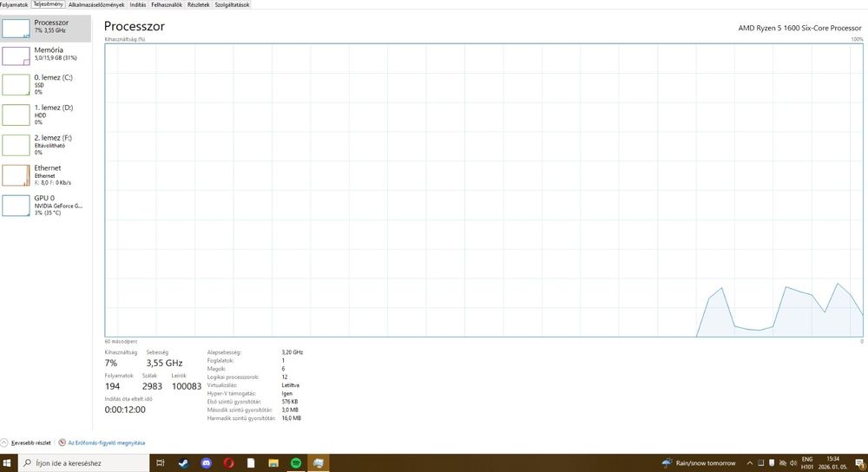
Task: Click the Windows Start button
Action: coord(7,463)
